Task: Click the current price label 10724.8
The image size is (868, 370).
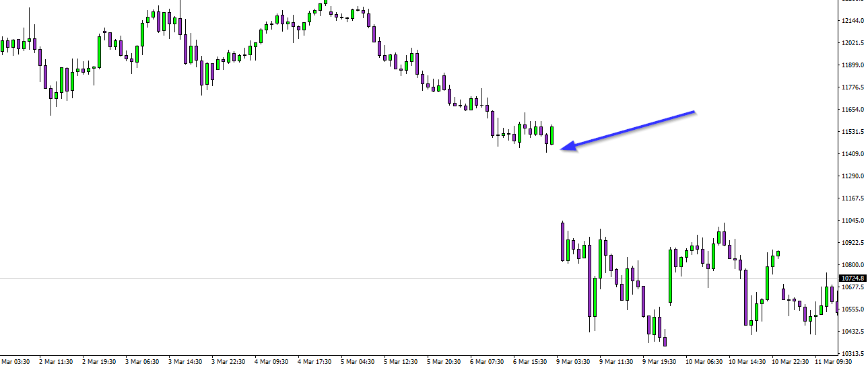Action: 853,278
